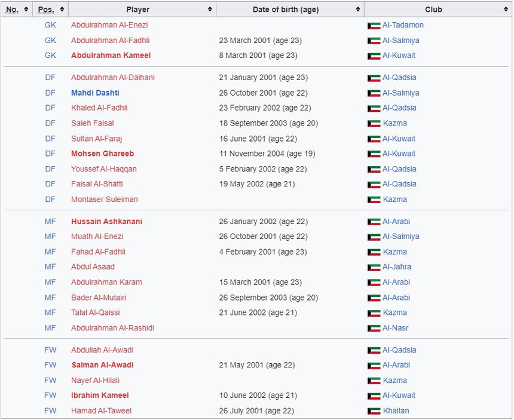The width and height of the screenshot is (514, 420).
Task: Open Abdulrahman Kameel player link
Action: click(111, 56)
